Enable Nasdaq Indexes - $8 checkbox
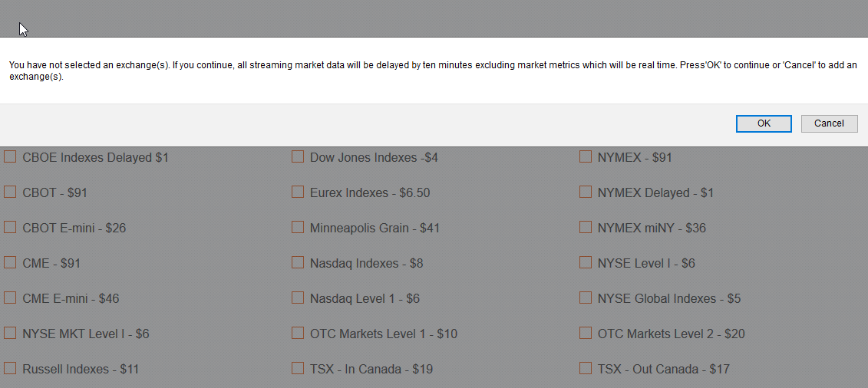Screen dimensions: 868x388 point(298,263)
